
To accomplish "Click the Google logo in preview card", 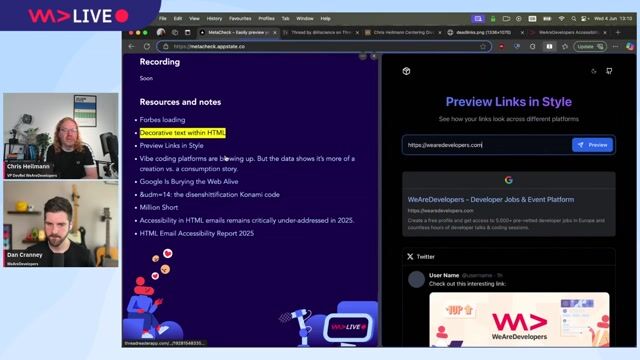I will point(509,180).
